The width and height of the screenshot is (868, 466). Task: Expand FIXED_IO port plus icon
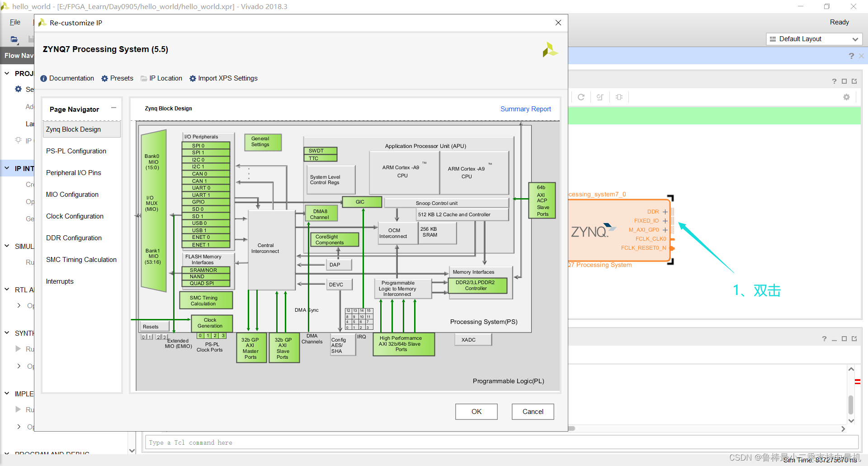[x=665, y=221]
